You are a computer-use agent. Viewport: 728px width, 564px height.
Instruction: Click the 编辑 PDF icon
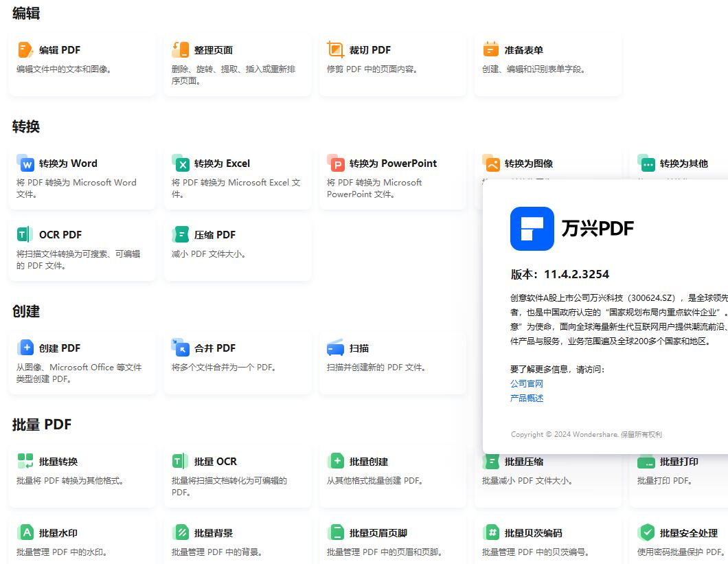coord(25,49)
